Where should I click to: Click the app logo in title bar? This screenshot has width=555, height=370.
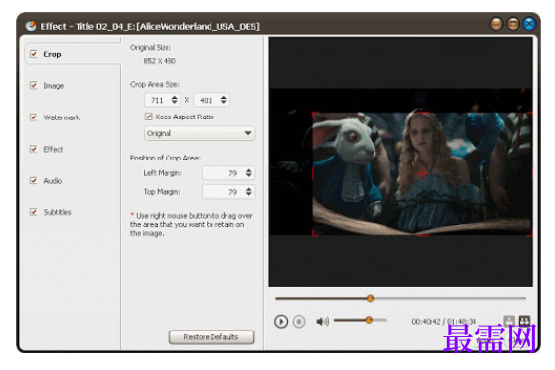[31, 26]
